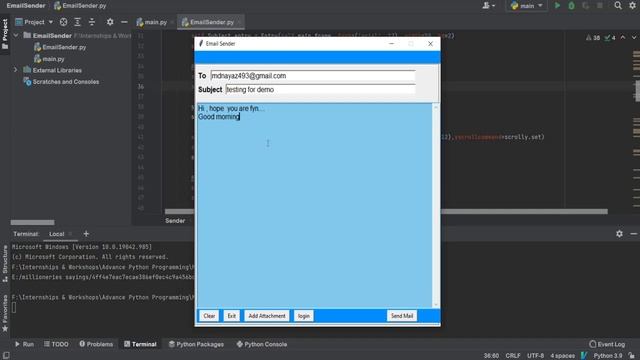Click the EmailSender.py title breadcrumb
Image resolution: width=640 pixels, height=360 pixels.
tap(80, 6)
